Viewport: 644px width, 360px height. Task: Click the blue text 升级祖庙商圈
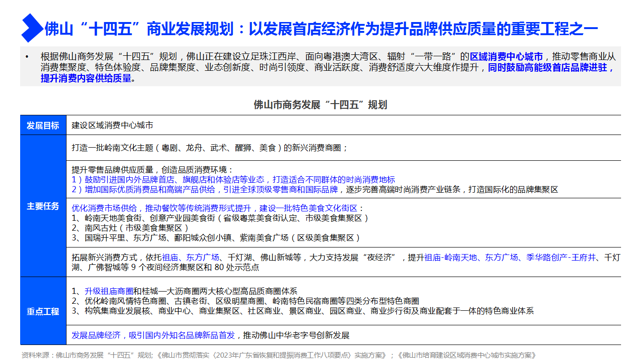click(109, 291)
